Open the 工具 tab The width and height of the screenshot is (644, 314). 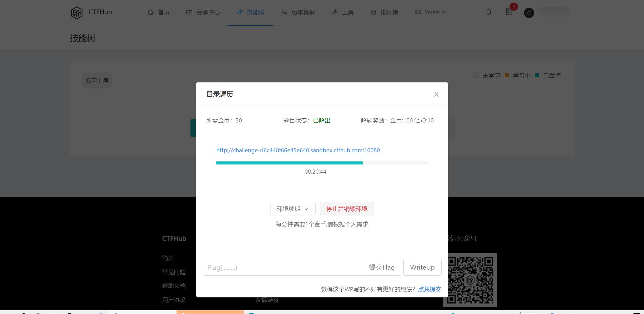point(343,12)
